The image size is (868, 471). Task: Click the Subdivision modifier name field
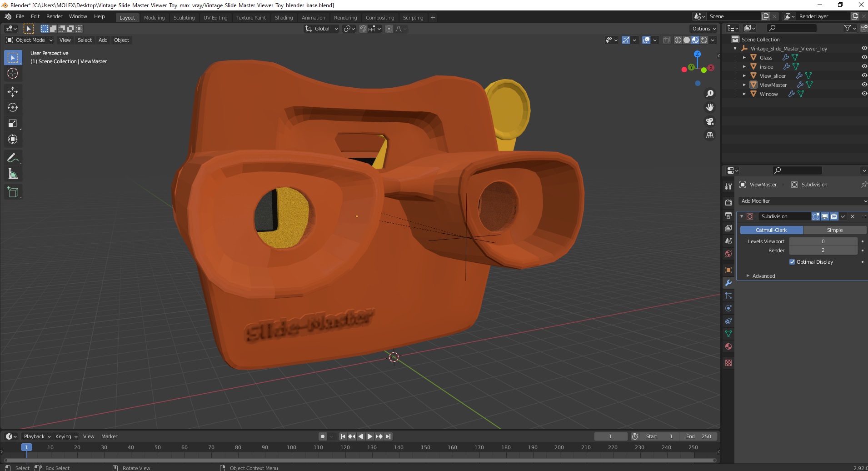click(x=784, y=216)
